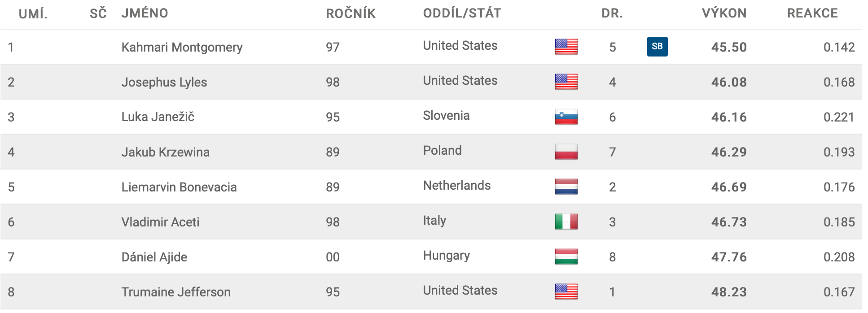Click the Netherlands flag icon
The height and width of the screenshot is (313, 868).
[566, 187]
